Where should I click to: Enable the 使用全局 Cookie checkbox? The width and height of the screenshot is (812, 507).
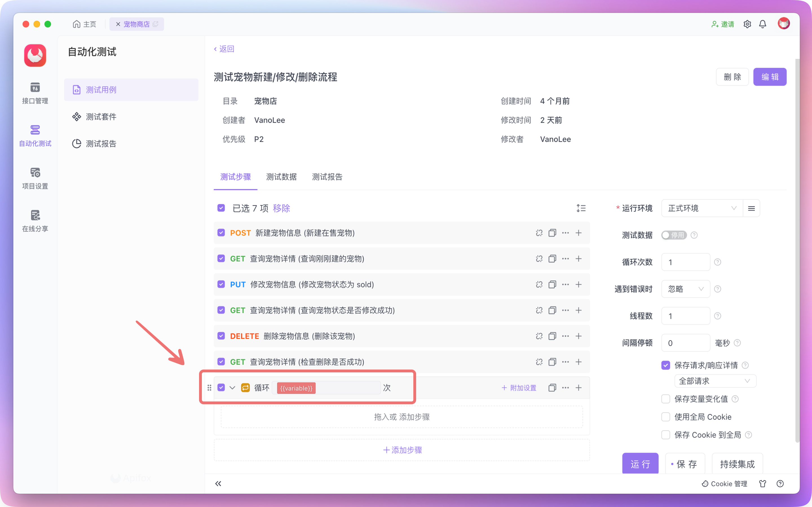pyautogui.click(x=665, y=417)
